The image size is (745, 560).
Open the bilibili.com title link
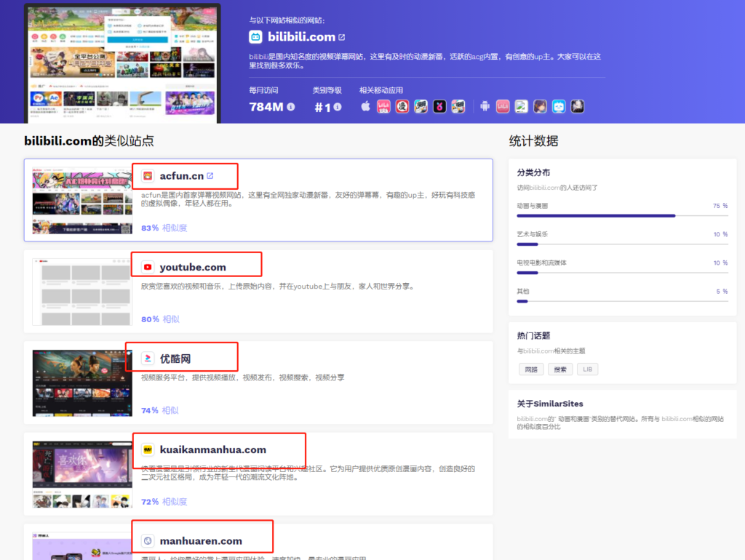pos(301,36)
